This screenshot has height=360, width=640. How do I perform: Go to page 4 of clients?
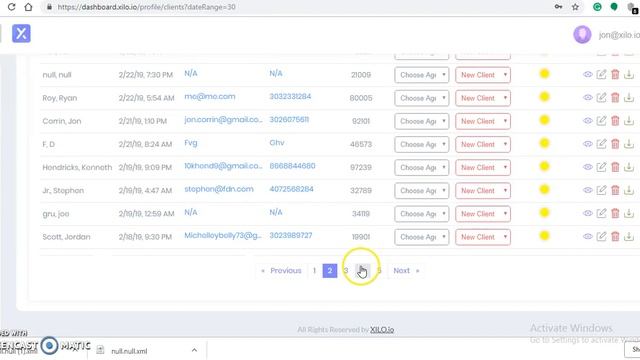pos(362,271)
